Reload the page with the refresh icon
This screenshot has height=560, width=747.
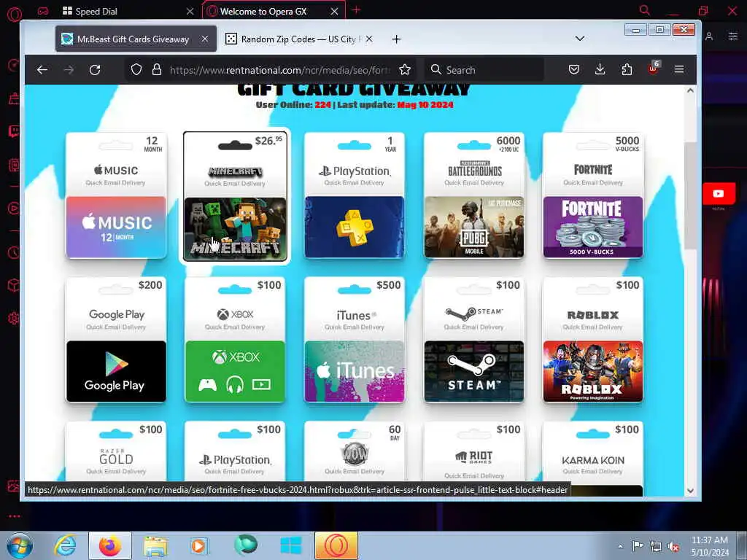click(x=95, y=70)
